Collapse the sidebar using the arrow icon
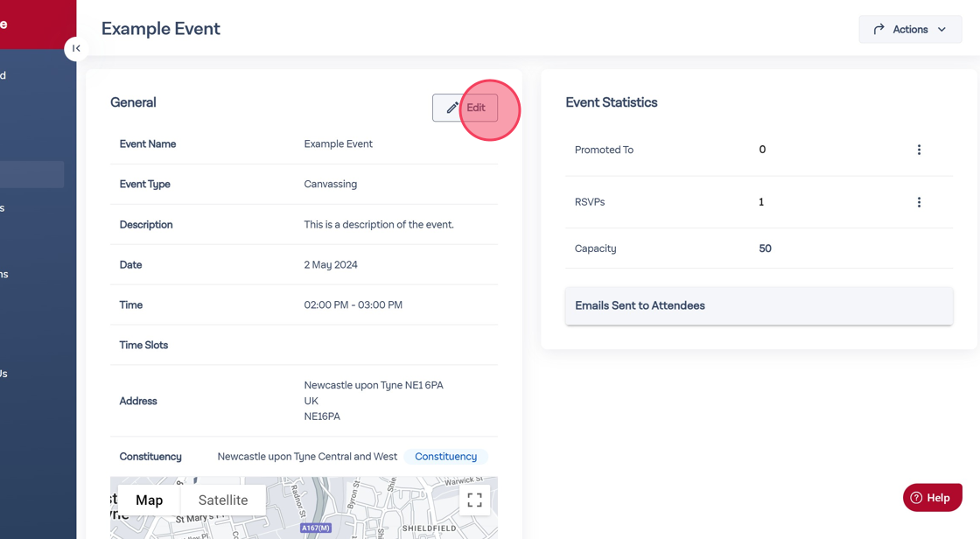980x539 pixels. pos(76,48)
